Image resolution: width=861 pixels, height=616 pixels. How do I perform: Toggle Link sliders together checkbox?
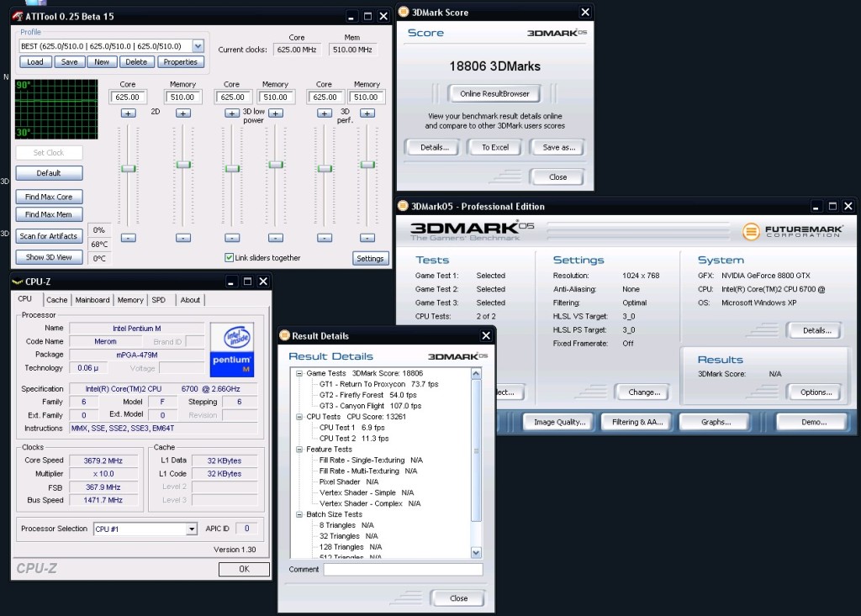tap(229, 257)
